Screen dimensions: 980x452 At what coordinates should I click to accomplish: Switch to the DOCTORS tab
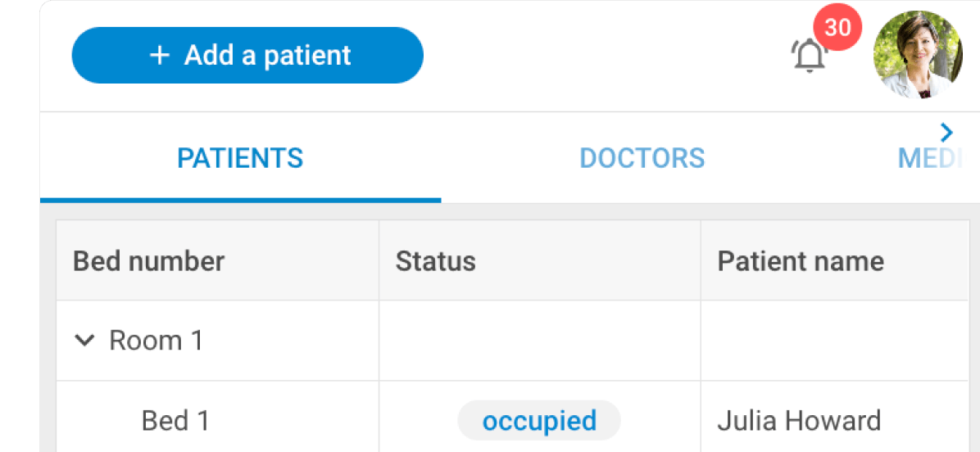tap(642, 158)
